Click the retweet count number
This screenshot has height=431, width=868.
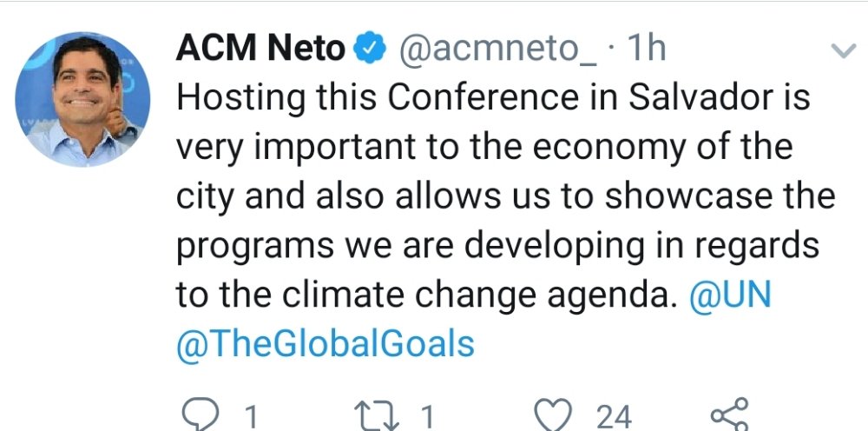[427, 417]
